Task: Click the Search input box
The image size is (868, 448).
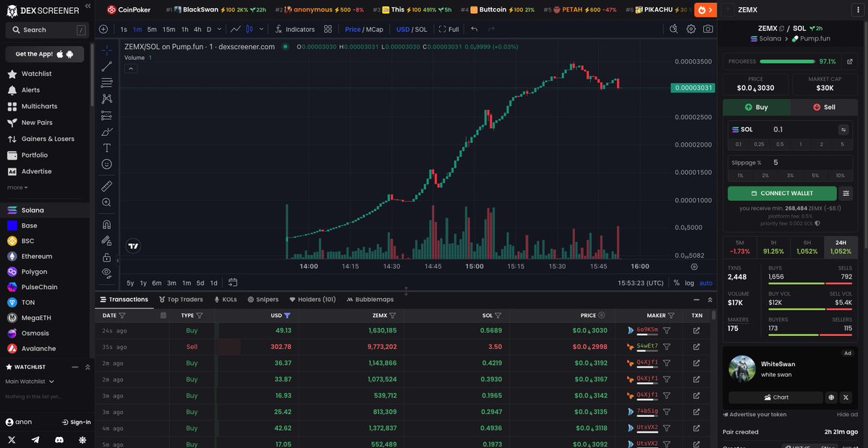Action: [46, 30]
